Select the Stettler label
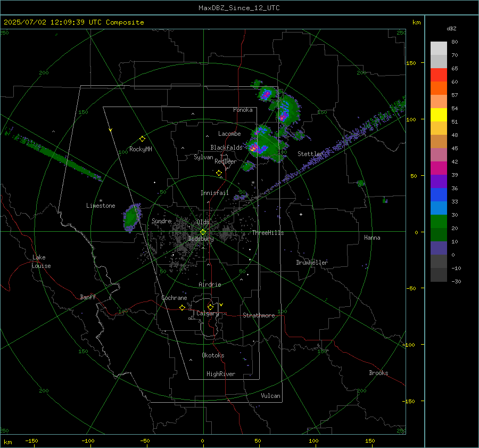 (310, 154)
